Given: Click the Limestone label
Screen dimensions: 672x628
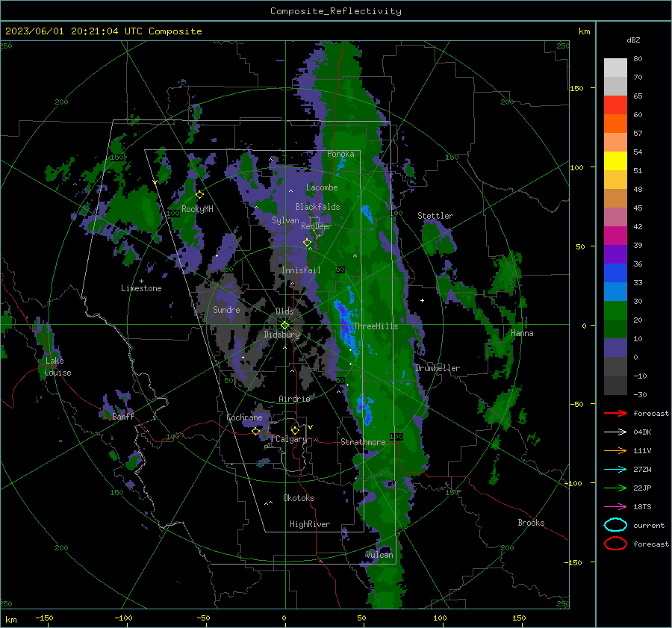Looking at the screenshot, I should point(141,288).
